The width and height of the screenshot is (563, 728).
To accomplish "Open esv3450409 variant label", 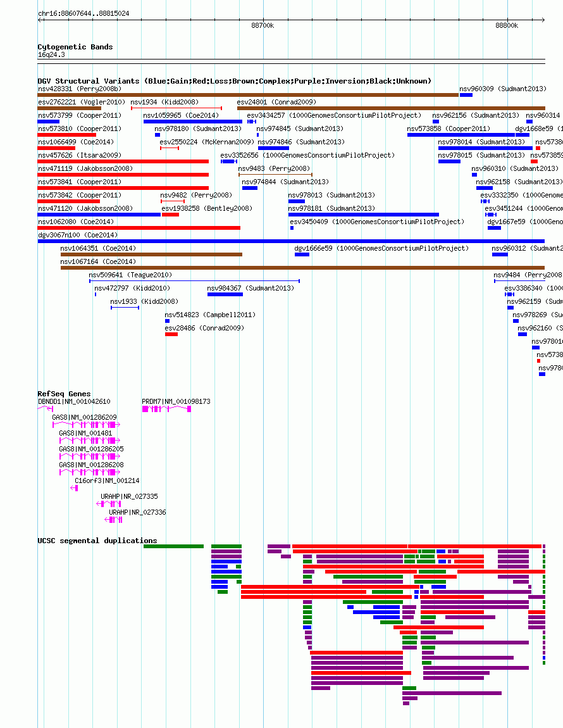I will click(377, 222).
